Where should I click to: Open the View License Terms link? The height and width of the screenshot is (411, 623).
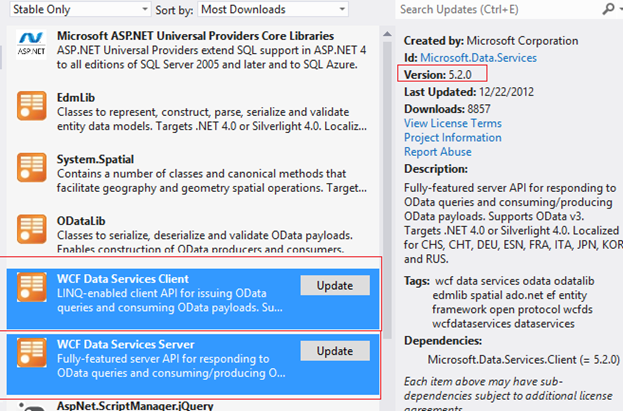point(453,122)
